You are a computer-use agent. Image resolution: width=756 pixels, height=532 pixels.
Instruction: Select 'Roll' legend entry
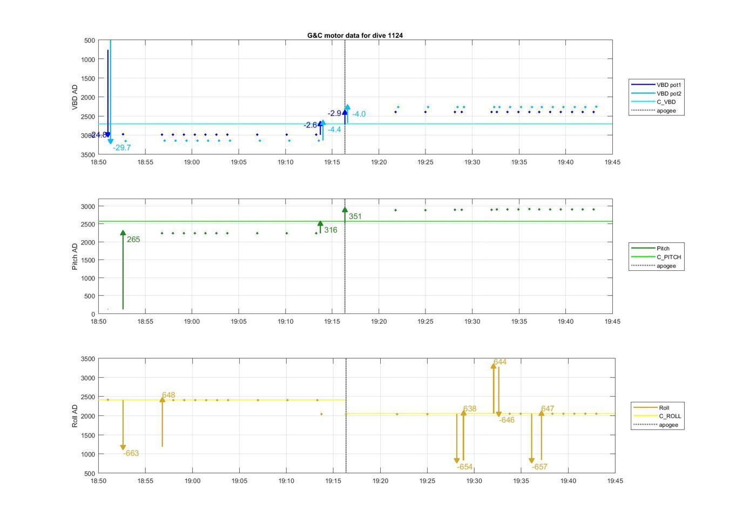(652, 408)
